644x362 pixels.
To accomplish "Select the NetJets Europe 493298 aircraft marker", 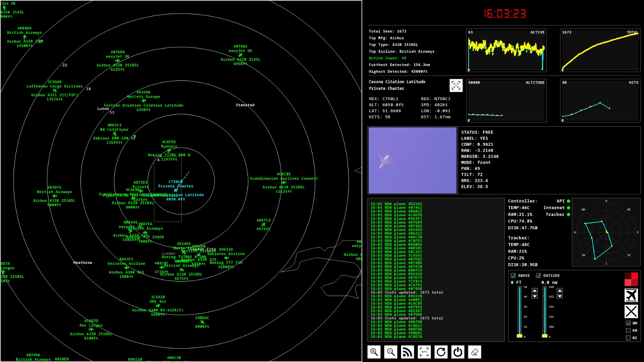I will tap(143, 101).
